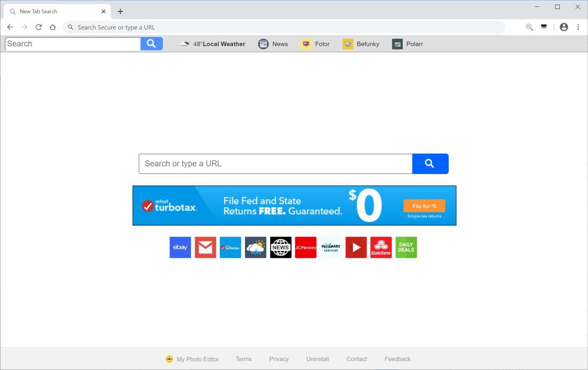Open the red video play shortcut tile
588x370 pixels.
point(356,247)
